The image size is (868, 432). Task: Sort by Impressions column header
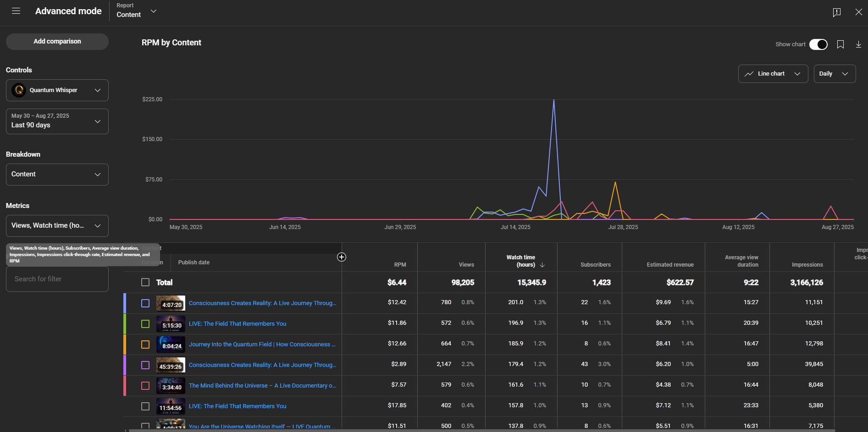coord(807,265)
